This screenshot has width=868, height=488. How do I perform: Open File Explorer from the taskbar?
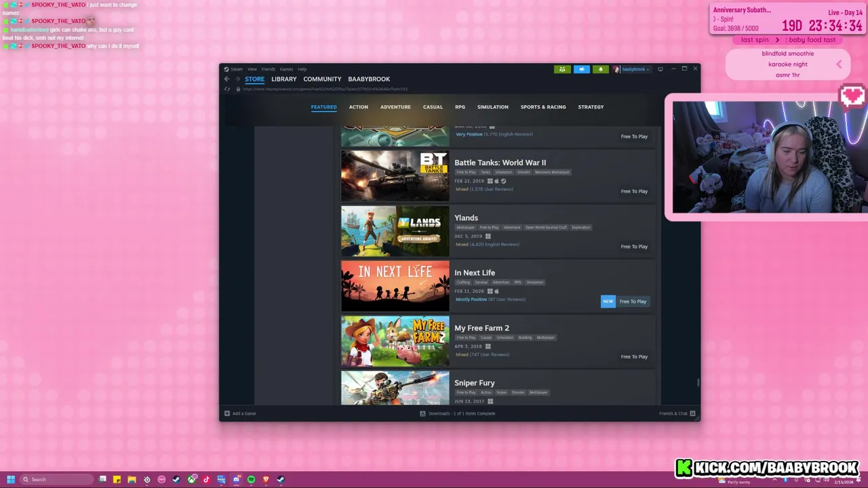(x=132, y=480)
